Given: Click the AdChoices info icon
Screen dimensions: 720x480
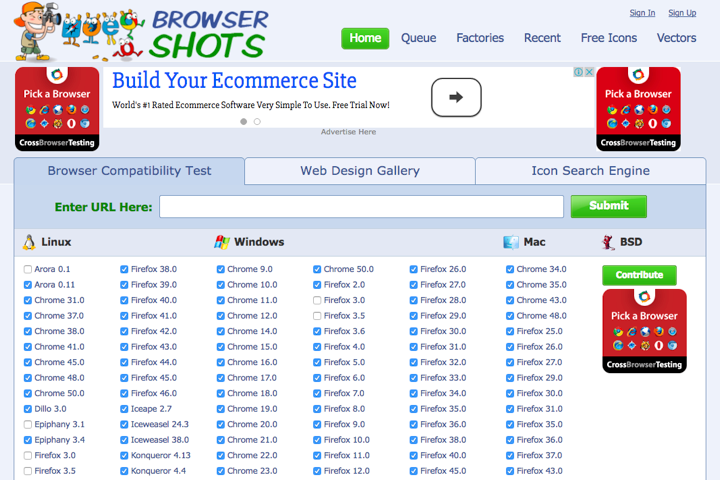Looking at the screenshot, I should click(578, 72).
